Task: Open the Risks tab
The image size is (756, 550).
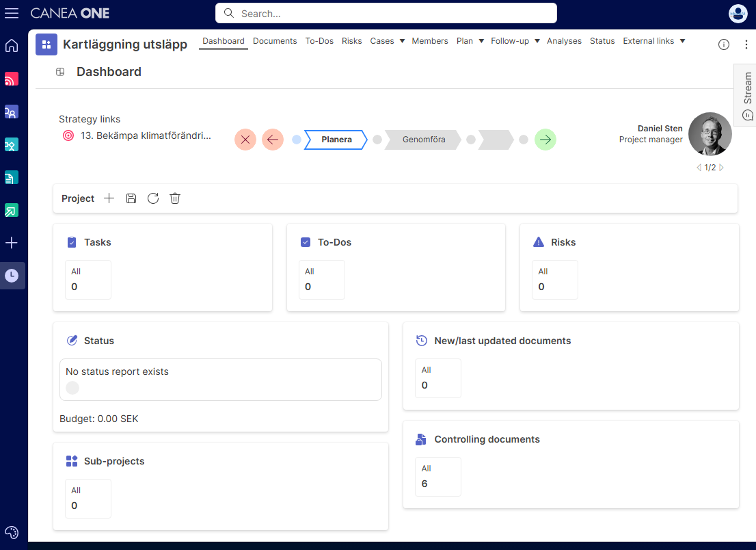Action: click(351, 41)
